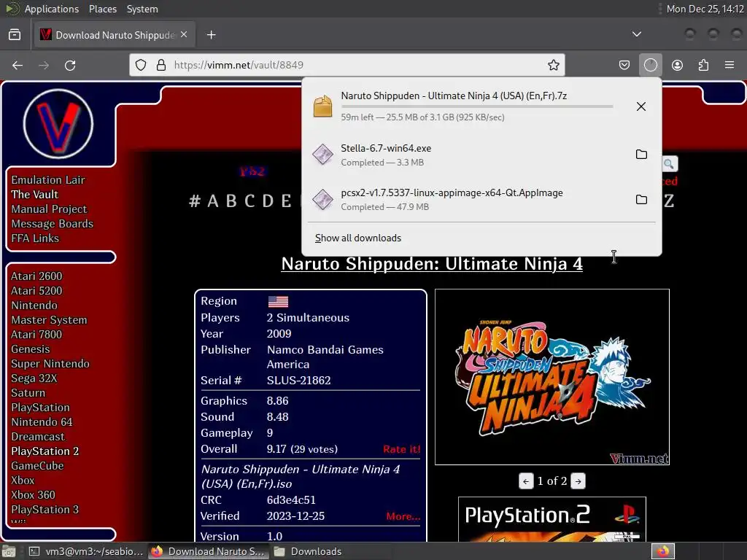747x560 pixels.
Task: Open the Places menu
Action: click(102, 9)
